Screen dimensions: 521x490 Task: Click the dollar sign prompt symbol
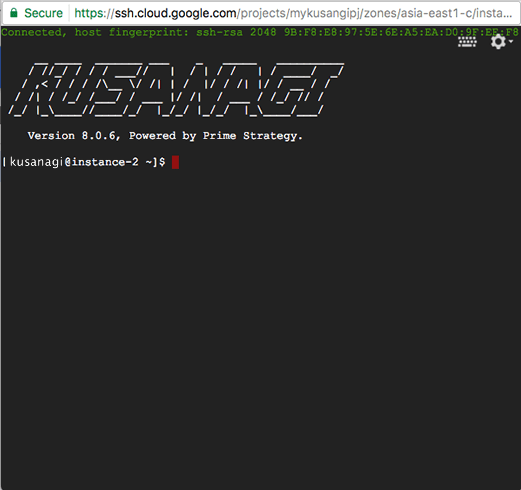(x=162, y=162)
